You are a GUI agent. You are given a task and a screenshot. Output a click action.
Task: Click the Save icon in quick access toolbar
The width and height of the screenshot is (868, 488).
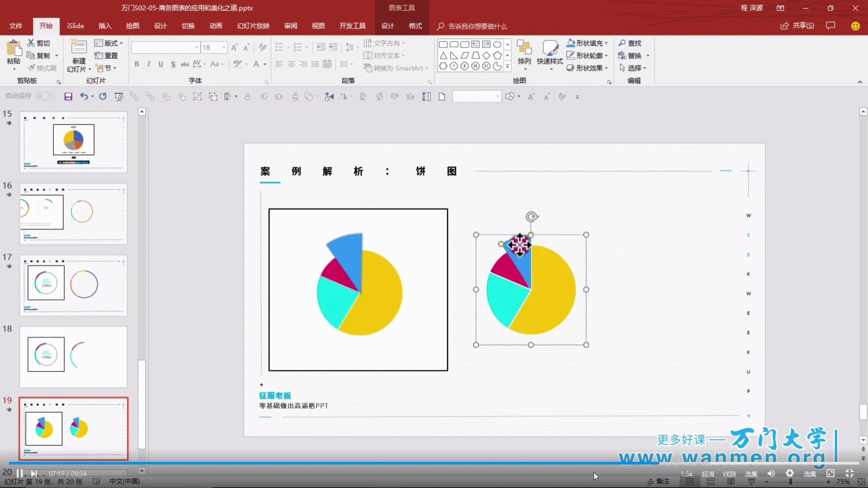[68, 97]
